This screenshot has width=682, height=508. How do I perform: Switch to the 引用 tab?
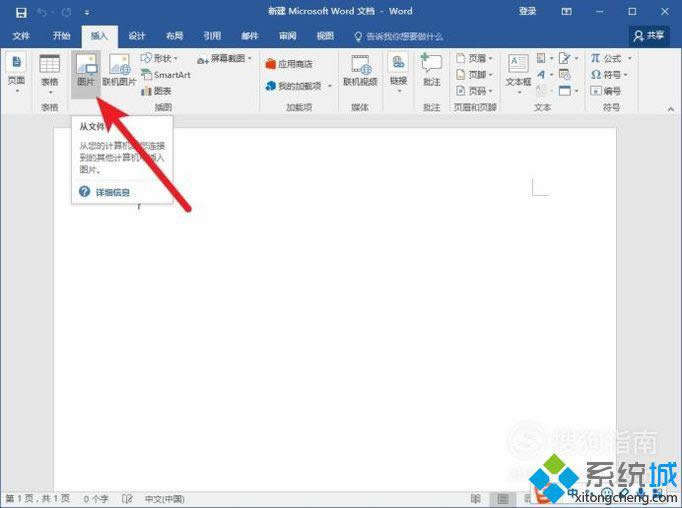pyautogui.click(x=212, y=36)
